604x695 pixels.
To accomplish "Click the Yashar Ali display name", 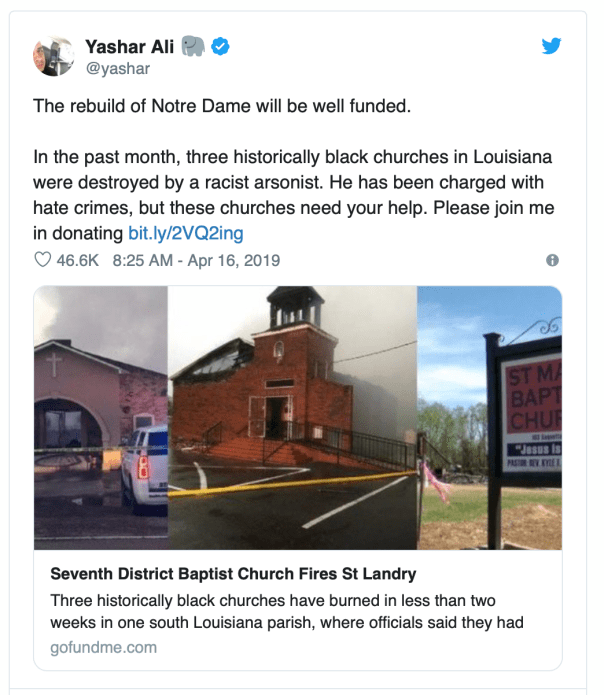I will (129, 47).
